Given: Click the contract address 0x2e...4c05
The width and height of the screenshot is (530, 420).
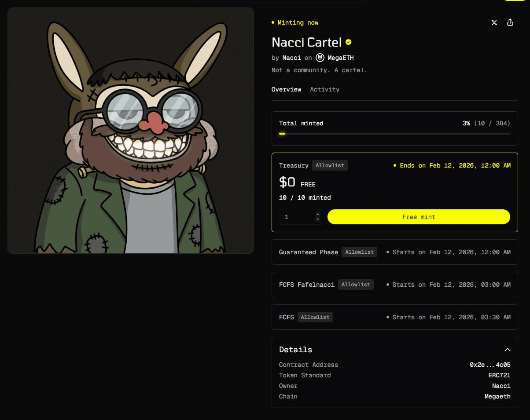Looking at the screenshot, I should (490, 365).
